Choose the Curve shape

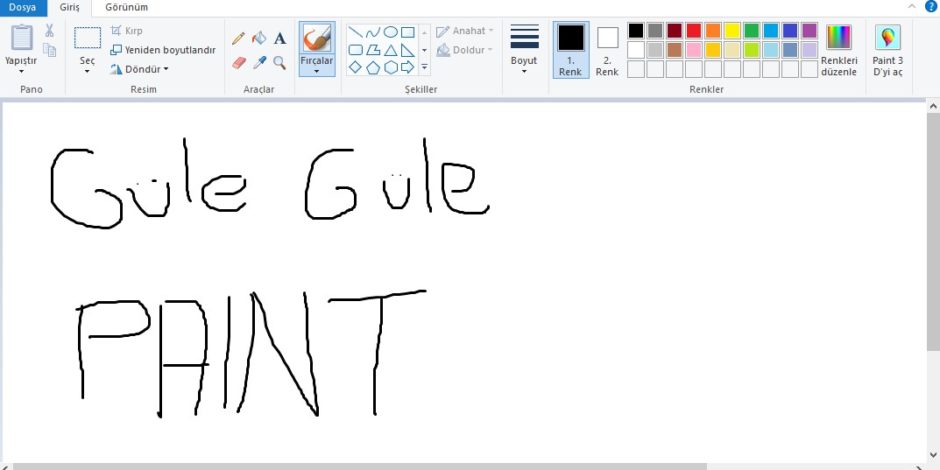[x=373, y=32]
